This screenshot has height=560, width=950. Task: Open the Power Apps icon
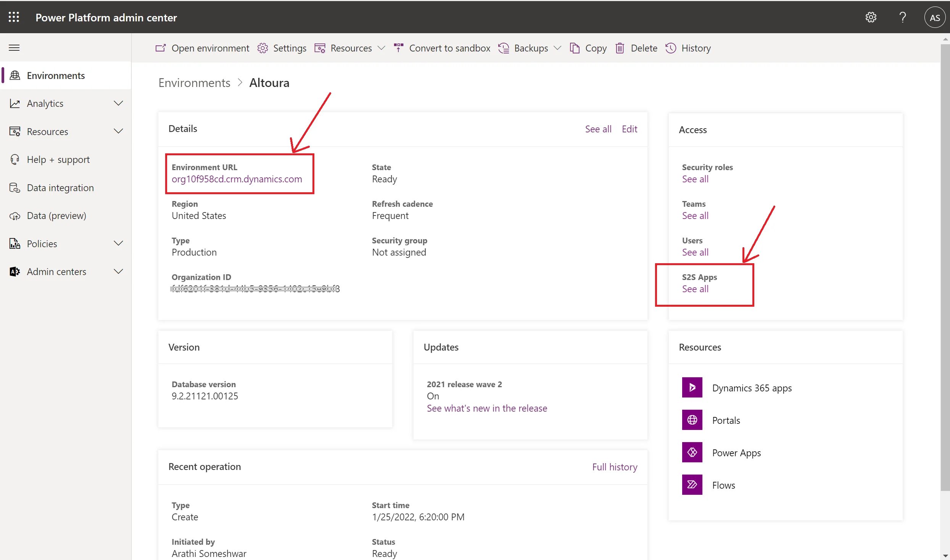click(692, 452)
